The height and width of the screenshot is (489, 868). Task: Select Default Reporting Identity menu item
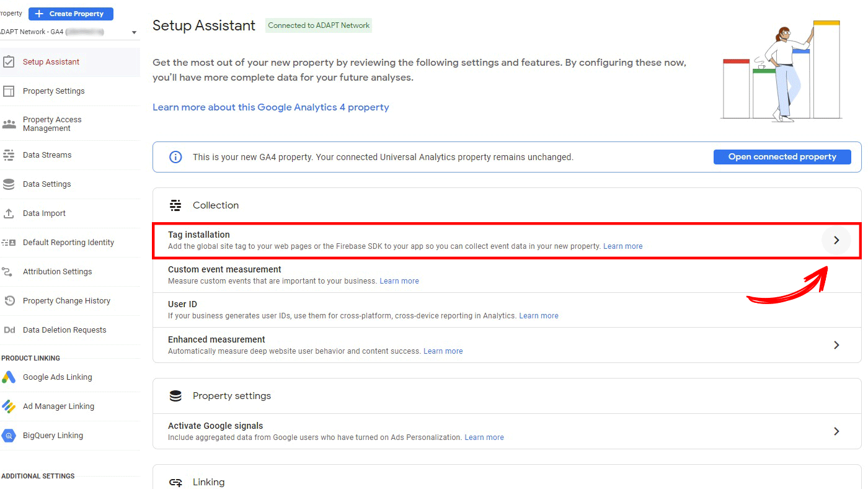[69, 243]
